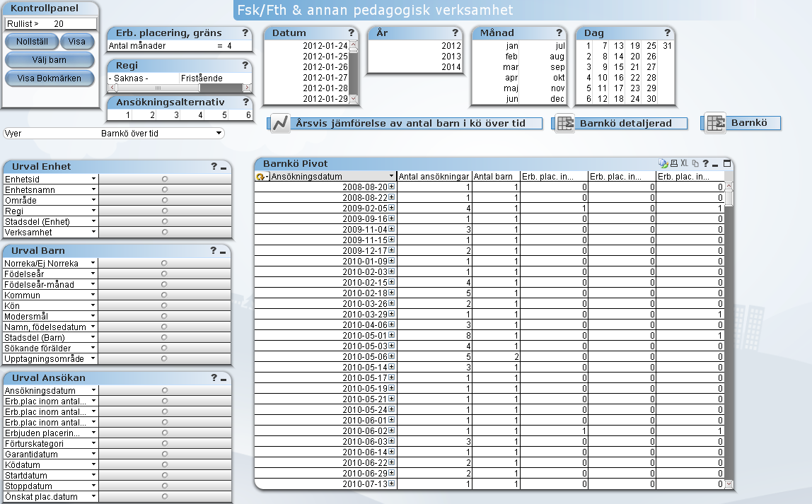Open help for Urval Barn panel
812x504 pixels.
pos(213,250)
